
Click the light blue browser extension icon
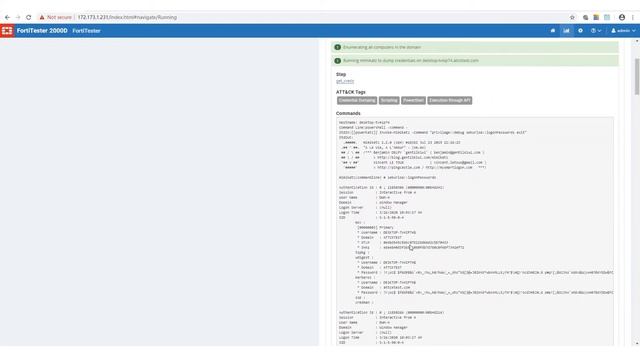[607, 18]
